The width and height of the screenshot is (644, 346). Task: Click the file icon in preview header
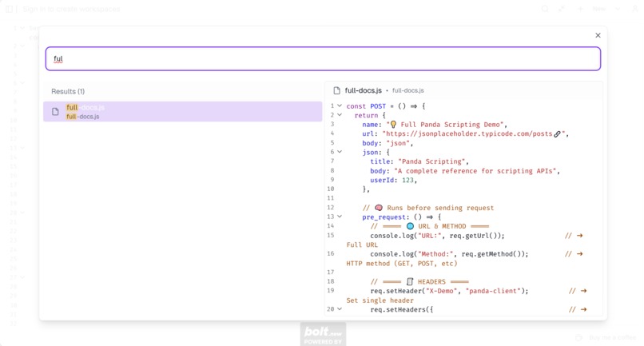click(337, 90)
